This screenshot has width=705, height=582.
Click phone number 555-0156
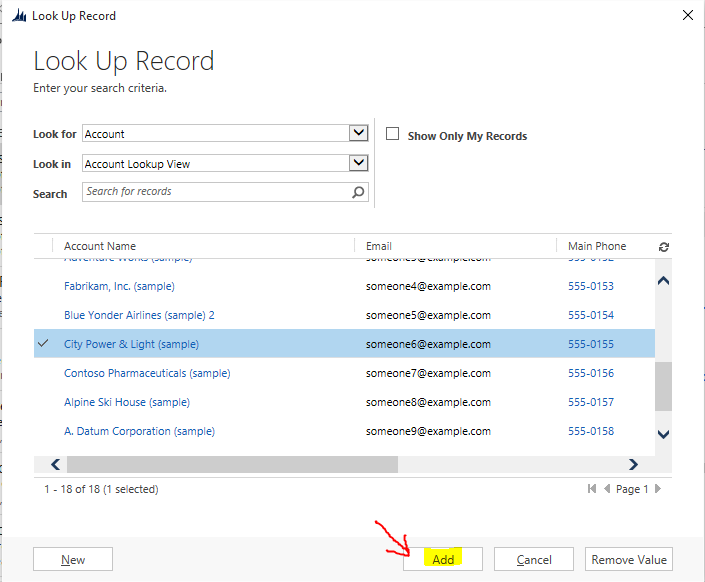tap(591, 373)
